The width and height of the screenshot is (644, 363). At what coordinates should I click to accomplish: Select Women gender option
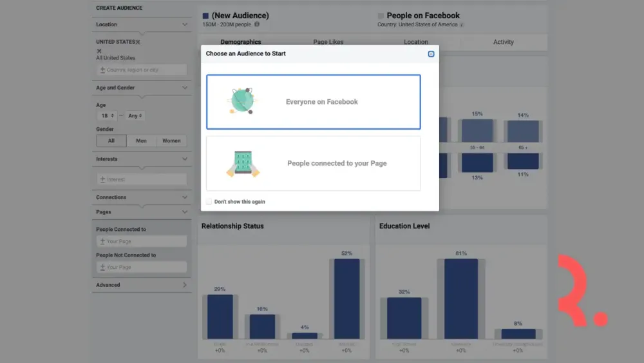pos(171,141)
